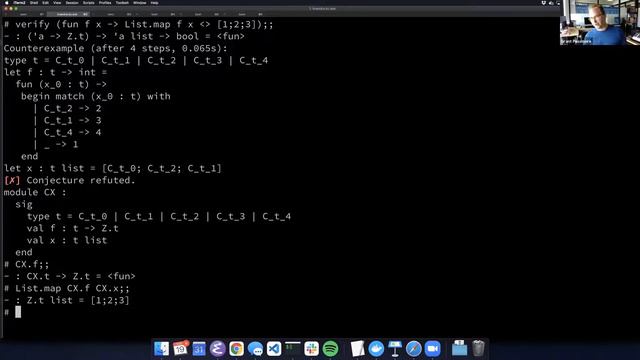Open the View menu

click(x=57, y=2)
